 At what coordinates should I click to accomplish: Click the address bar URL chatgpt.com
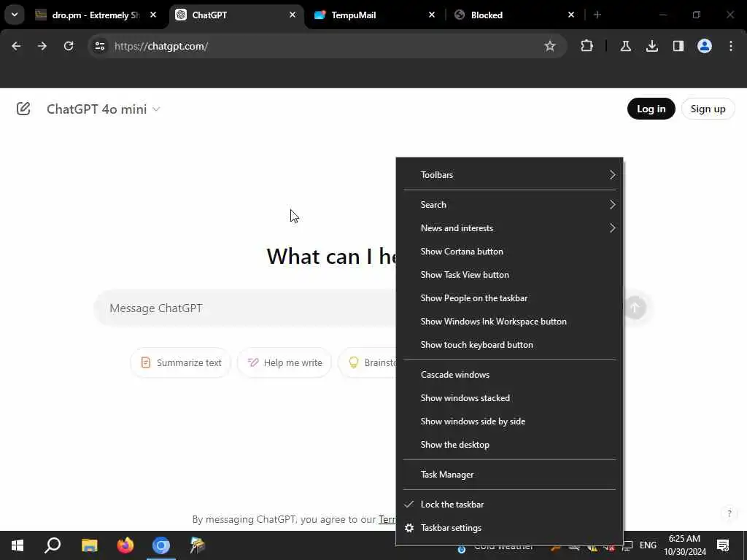(161, 46)
